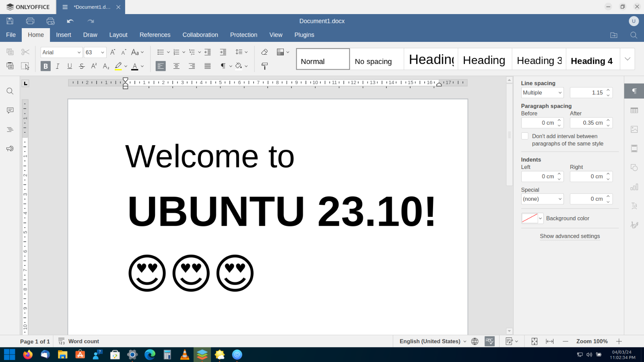Click Word count in status bar

coord(79,341)
